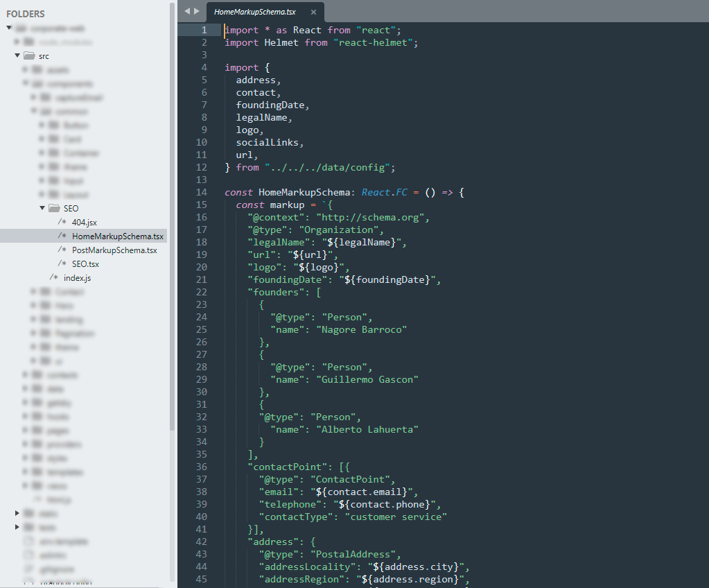This screenshot has width=709, height=588.
Task: Go to next tab with right arrow
Action: pyautogui.click(x=197, y=11)
